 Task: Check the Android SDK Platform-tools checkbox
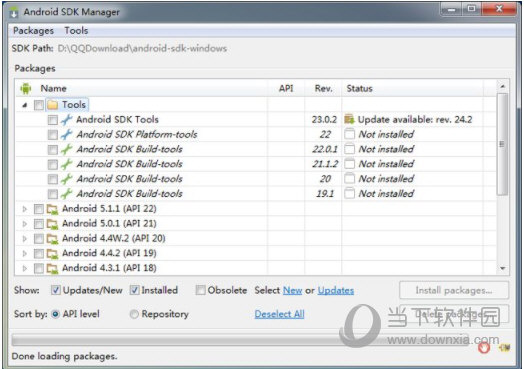(52, 135)
